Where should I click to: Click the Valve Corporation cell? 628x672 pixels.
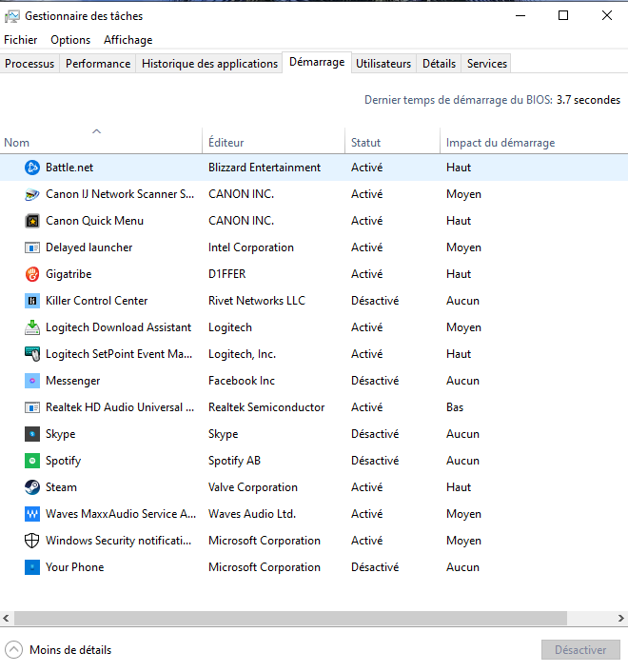[253, 487]
